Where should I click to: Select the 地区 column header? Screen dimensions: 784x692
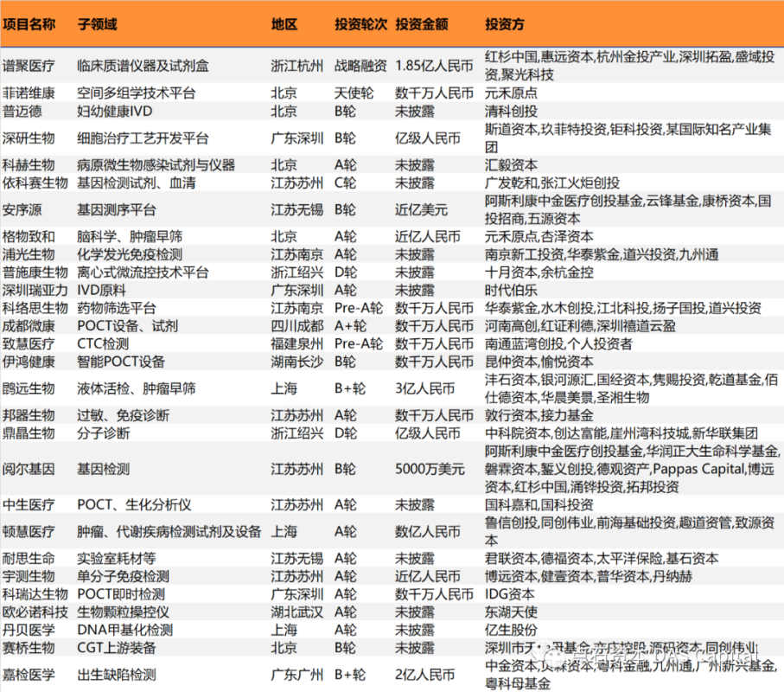284,24
